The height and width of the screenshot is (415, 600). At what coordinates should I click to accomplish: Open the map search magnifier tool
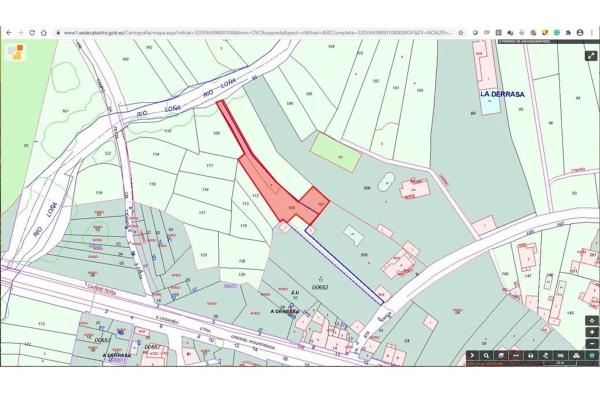pyautogui.click(x=486, y=355)
